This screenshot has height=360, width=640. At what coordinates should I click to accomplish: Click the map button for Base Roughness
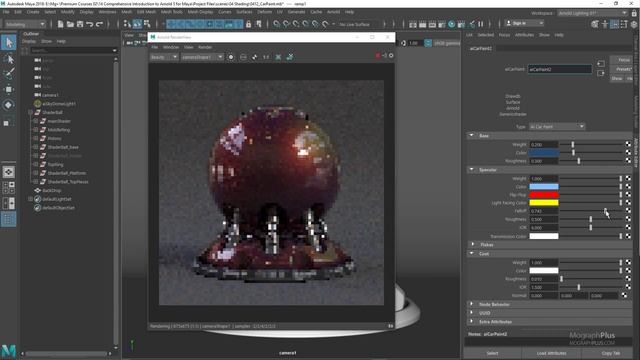point(628,161)
